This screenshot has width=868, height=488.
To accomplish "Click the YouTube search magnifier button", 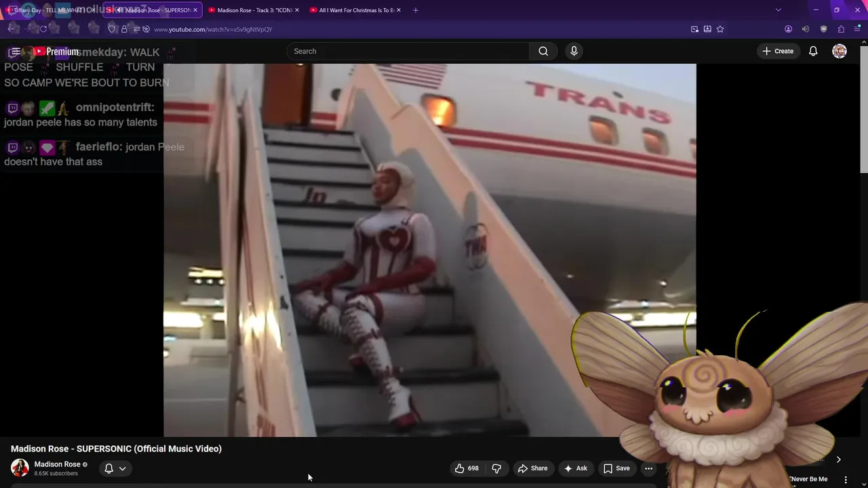I will coord(543,51).
